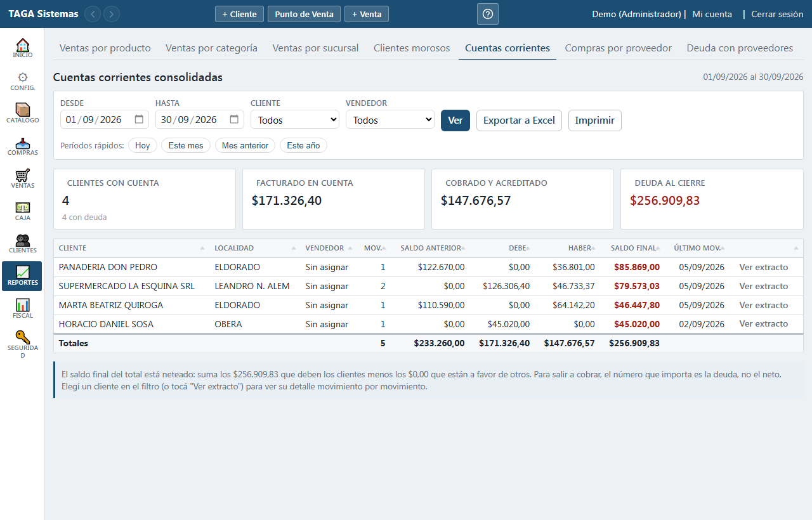Image resolution: width=812 pixels, height=520 pixels.
Task: Open the help question mark icon
Action: click(x=487, y=14)
